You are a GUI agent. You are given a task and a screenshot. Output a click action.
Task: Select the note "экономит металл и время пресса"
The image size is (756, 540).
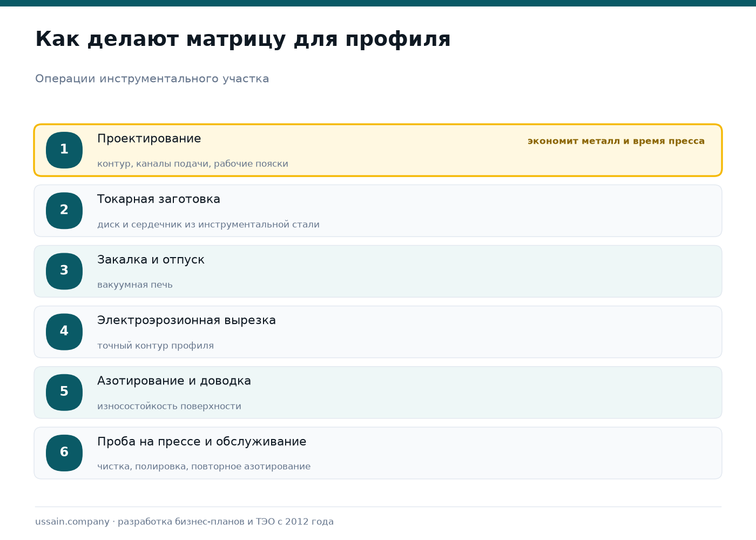616,141
